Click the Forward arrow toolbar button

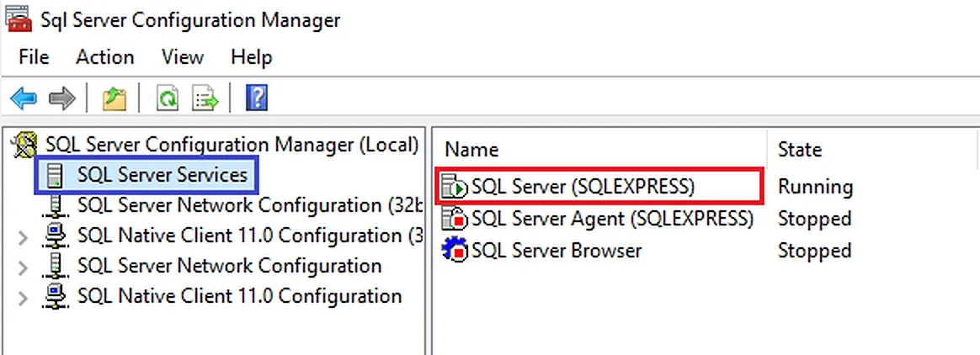61,98
